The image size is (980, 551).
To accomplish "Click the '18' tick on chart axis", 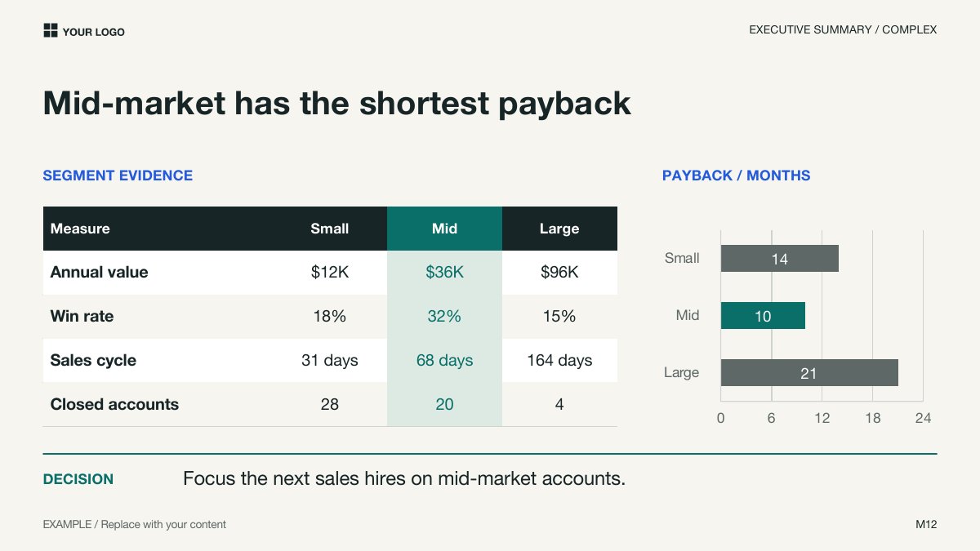I will click(x=872, y=418).
